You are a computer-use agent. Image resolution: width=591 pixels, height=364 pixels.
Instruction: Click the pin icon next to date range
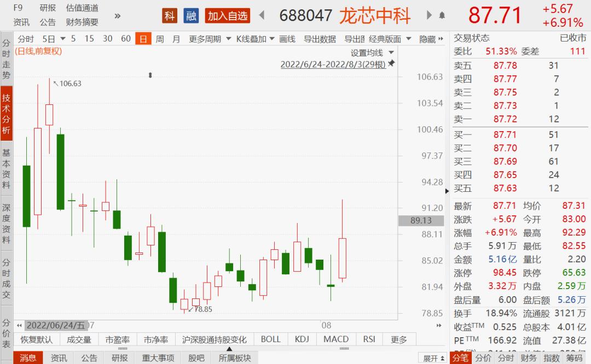click(392, 63)
